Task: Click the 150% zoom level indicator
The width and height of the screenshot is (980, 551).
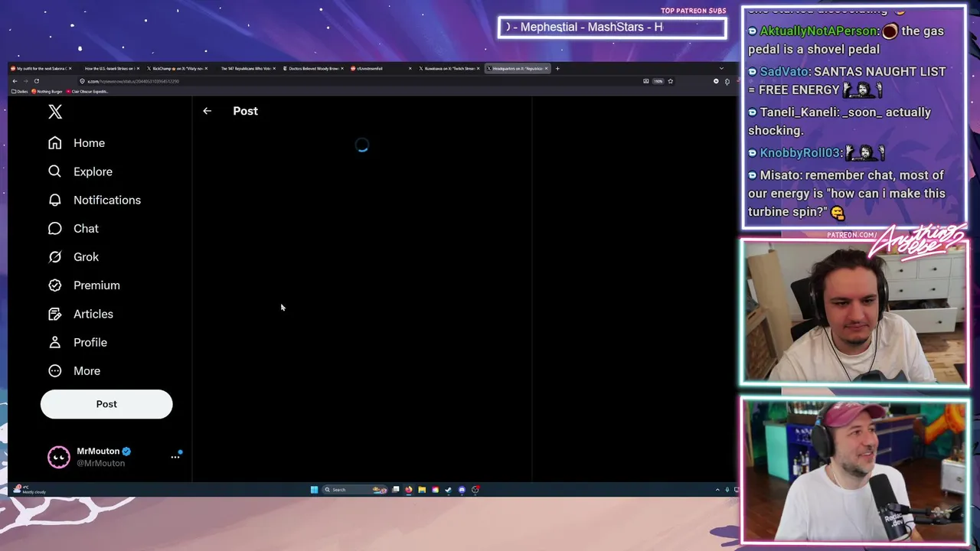Action: pos(658,81)
